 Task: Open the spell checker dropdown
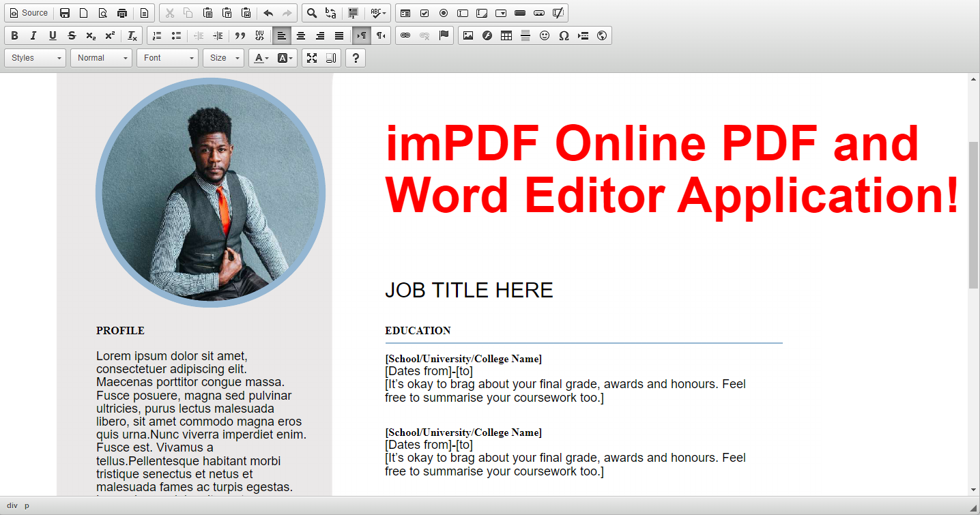click(x=379, y=13)
